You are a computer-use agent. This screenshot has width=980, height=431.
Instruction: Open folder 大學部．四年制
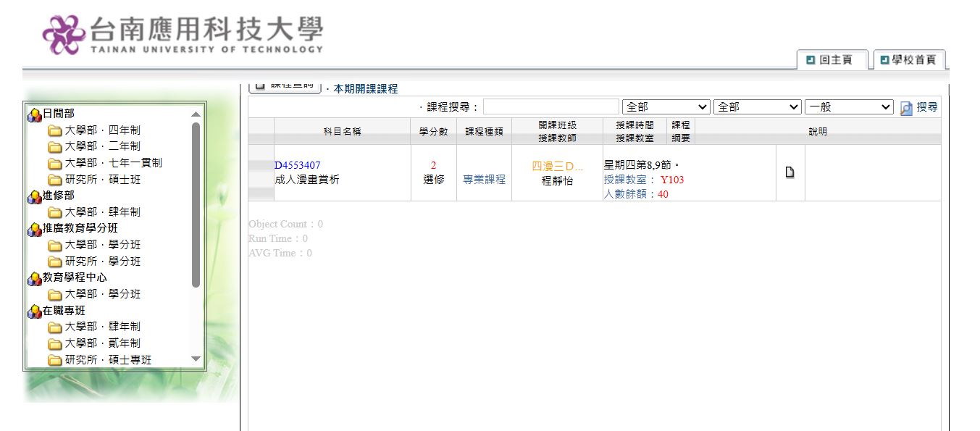103,130
